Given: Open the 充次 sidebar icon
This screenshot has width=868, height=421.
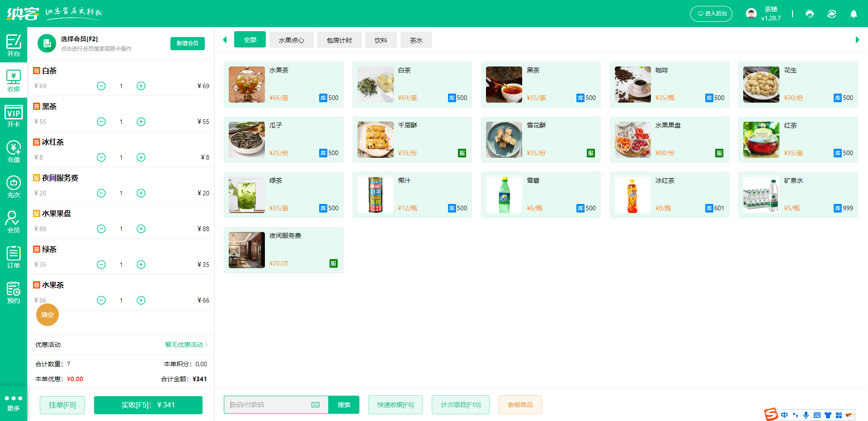Looking at the screenshot, I should click(x=14, y=186).
